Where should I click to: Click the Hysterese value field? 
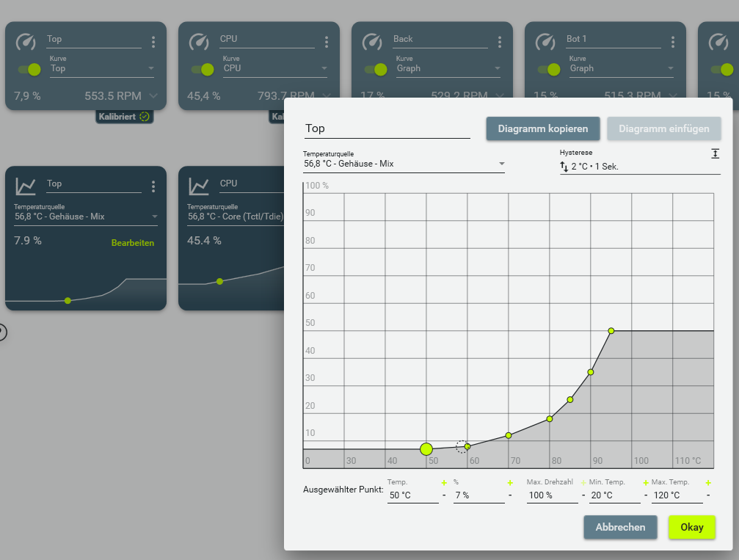click(640, 167)
